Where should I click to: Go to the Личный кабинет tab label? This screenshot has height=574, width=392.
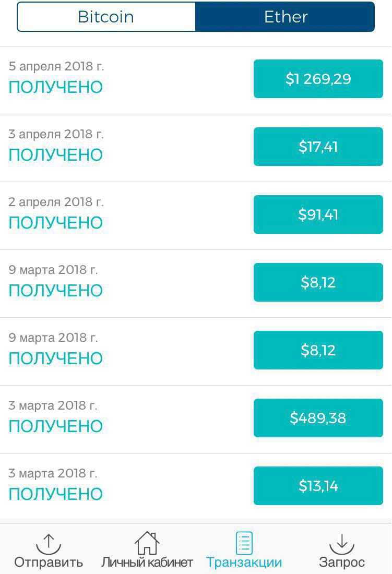[147, 562]
